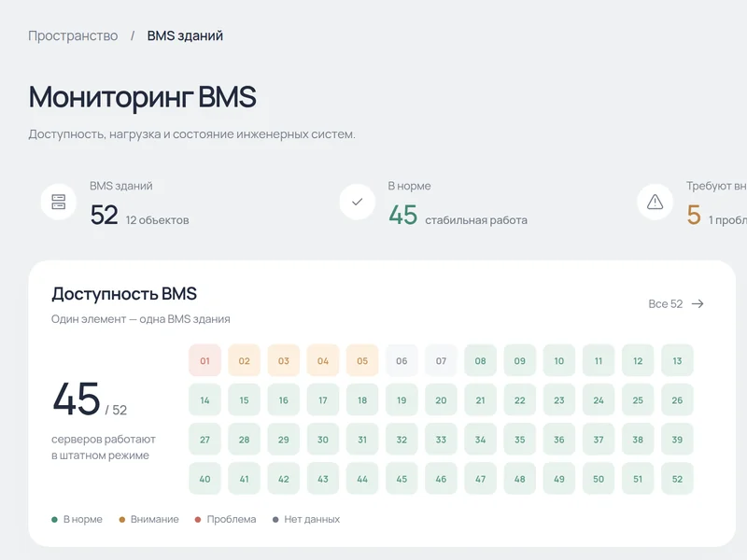Open BMS tile 09
747x560 pixels.
click(x=520, y=360)
